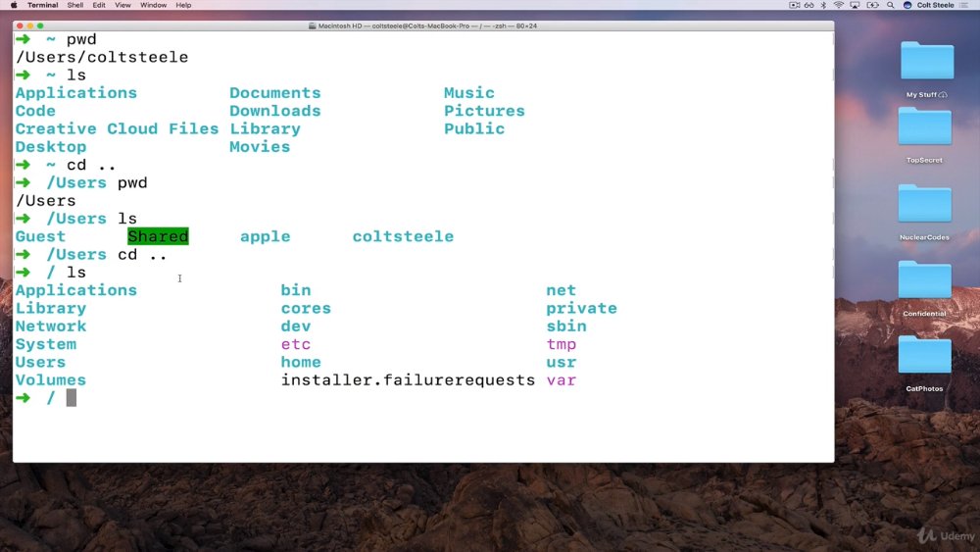Click the 'Music' directory name

coord(469,92)
